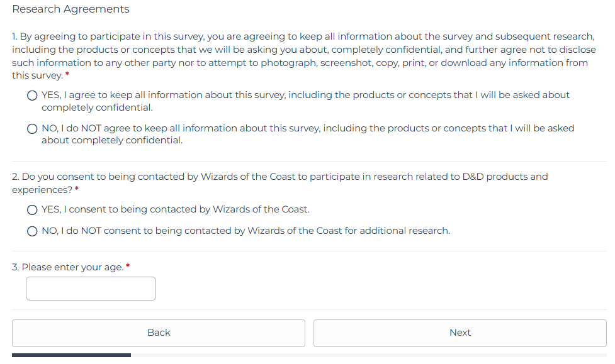Screen dimensions: 615x364
Task: Click the filled dark progress bar segment
Action: [x=71, y=355]
